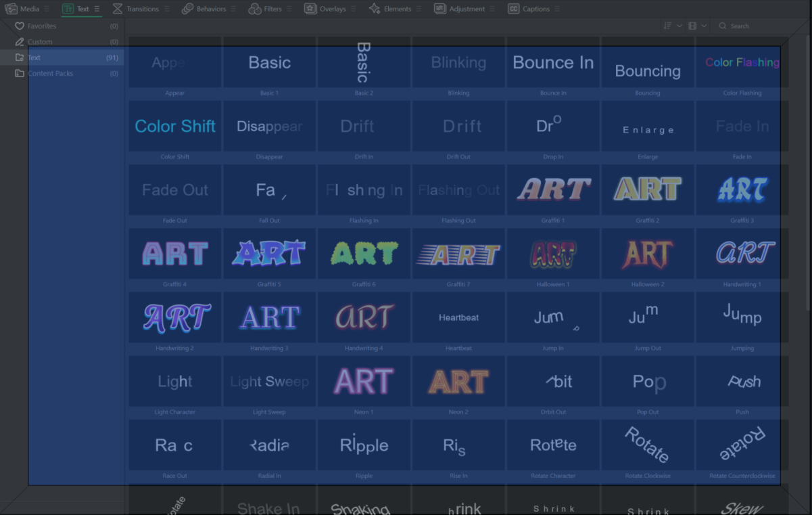The image size is (812, 515).
Task: Click the Transitions hourglass icon
Action: click(x=118, y=9)
